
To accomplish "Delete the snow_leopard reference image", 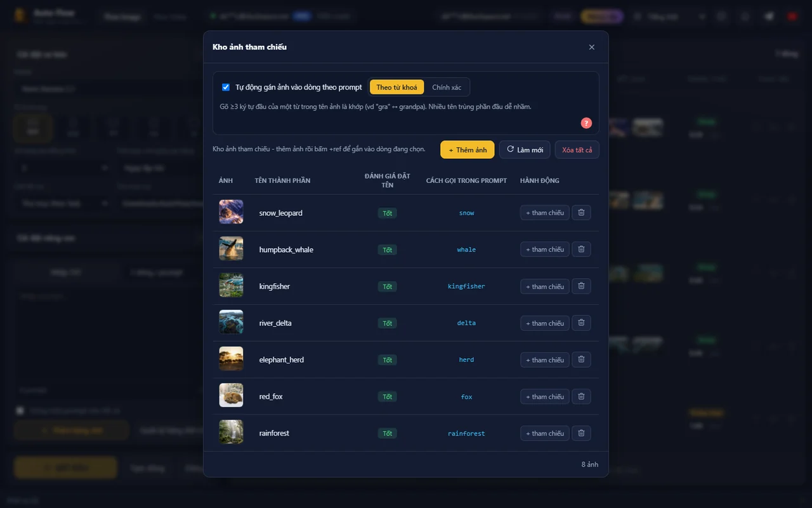I will click(x=581, y=213).
